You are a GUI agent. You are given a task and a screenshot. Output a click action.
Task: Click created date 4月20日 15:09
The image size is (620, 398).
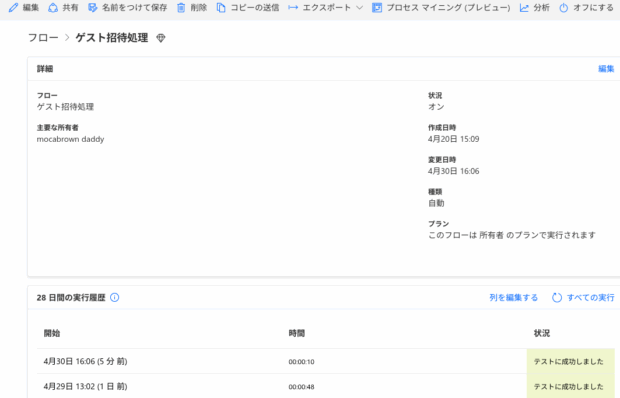pos(454,139)
